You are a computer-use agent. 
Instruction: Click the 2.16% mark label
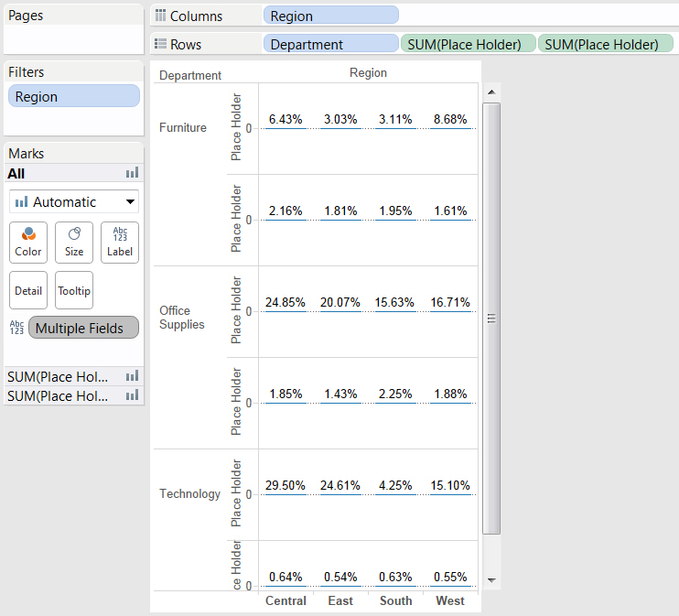286,211
